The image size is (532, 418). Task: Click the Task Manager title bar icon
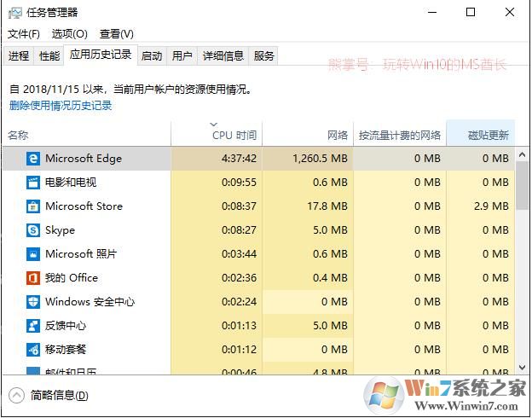click(x=15, y=13)
